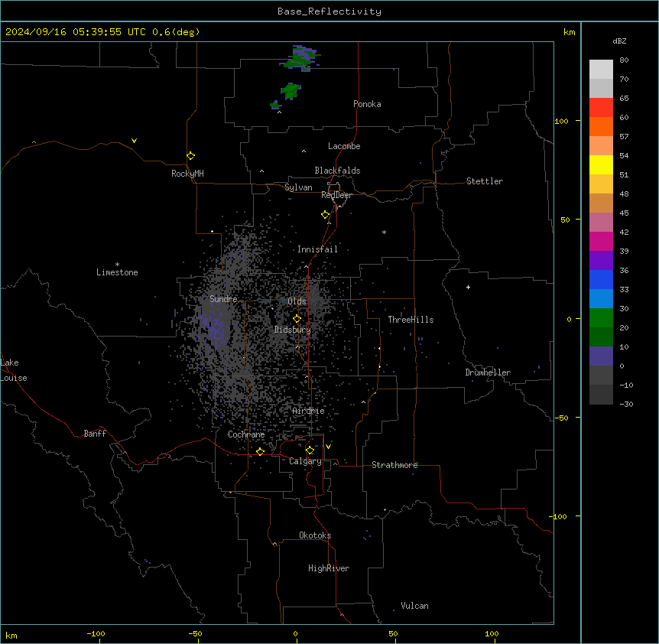The height and width of the screenshot is (644, 659).
Task: Select the yellow diamond marker above Calgary label
Action: (310, 450)
